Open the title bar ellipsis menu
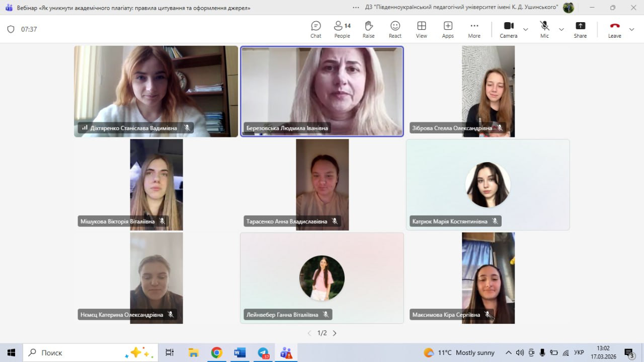The width and height of the screenshot is (644, 362). point(356,8)
